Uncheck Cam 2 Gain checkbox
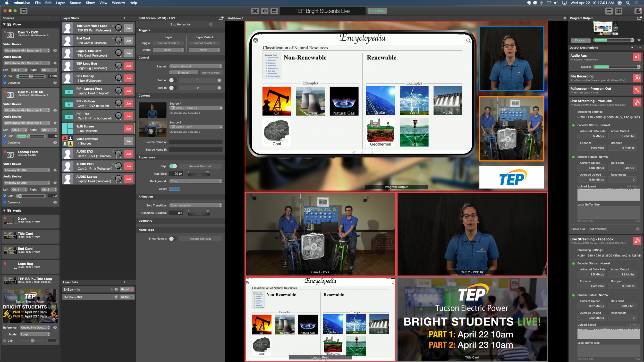 (x=5, y=136)
